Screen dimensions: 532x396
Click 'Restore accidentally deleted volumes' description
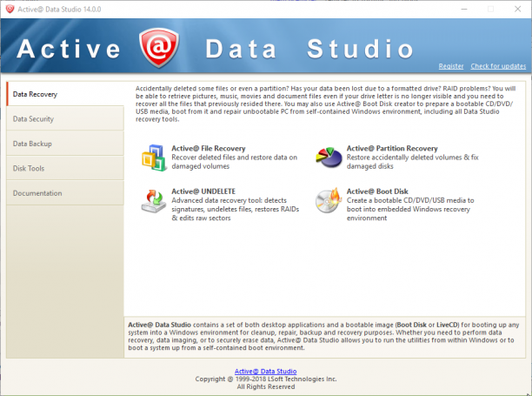point(412,162)
